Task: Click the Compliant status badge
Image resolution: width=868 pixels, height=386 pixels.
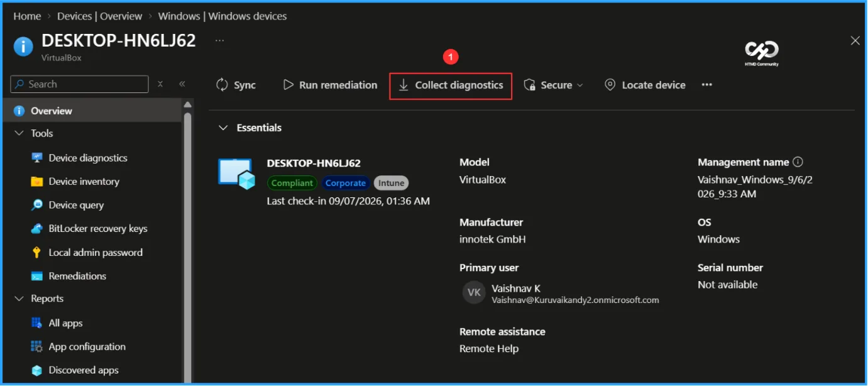Action: pos(292,183)
